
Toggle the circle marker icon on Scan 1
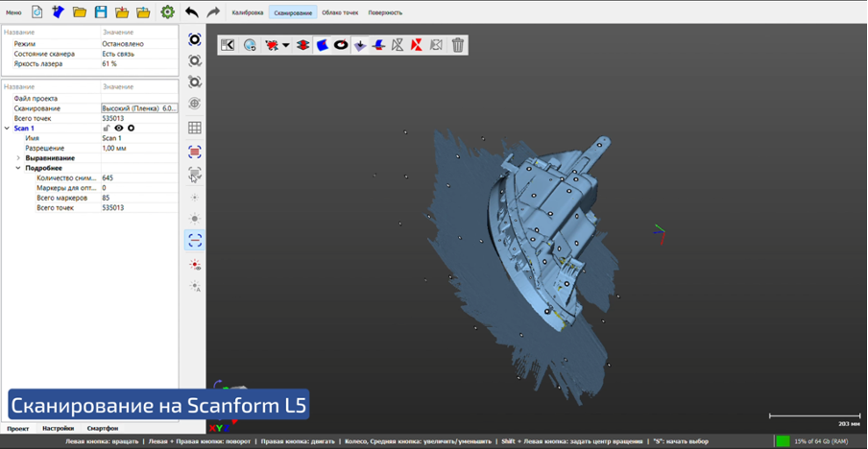point(132,128)
